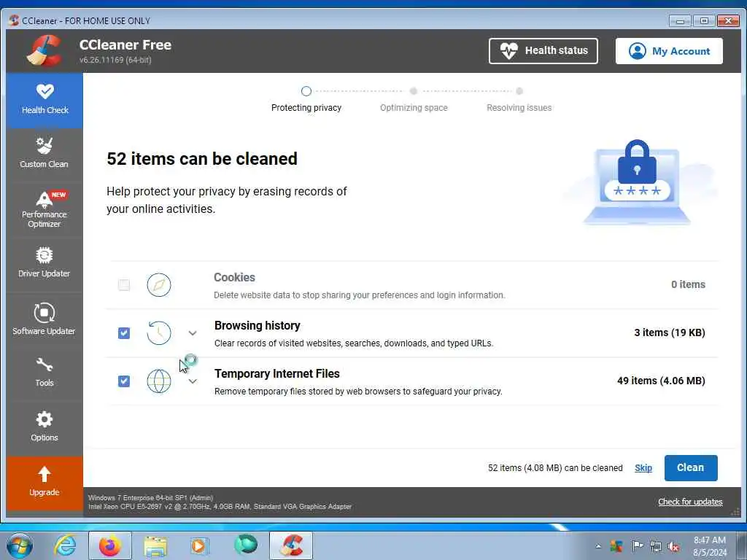Click the Browsing history title text
The width and height of the screenshot is (747, 560).
point(258,326)
